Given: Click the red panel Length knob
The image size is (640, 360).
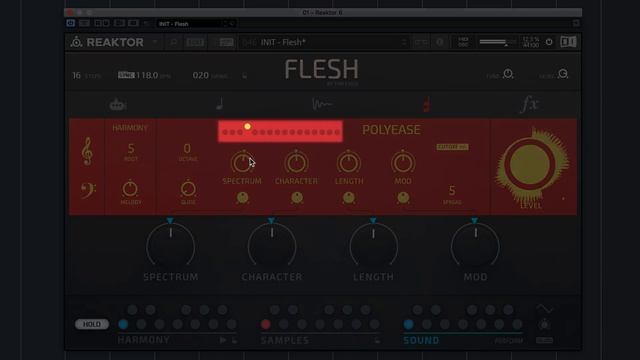Looking at the screenshot, I should (349, 162).
